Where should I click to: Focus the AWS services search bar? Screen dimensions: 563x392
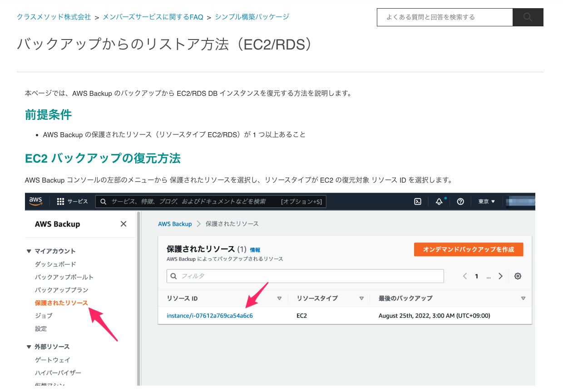(x=211, y=202)
